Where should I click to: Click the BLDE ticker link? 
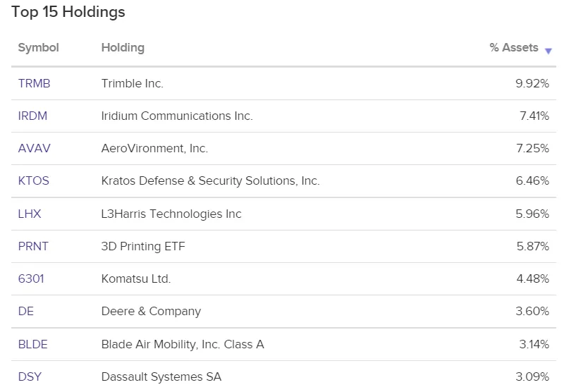pos(32,344)
